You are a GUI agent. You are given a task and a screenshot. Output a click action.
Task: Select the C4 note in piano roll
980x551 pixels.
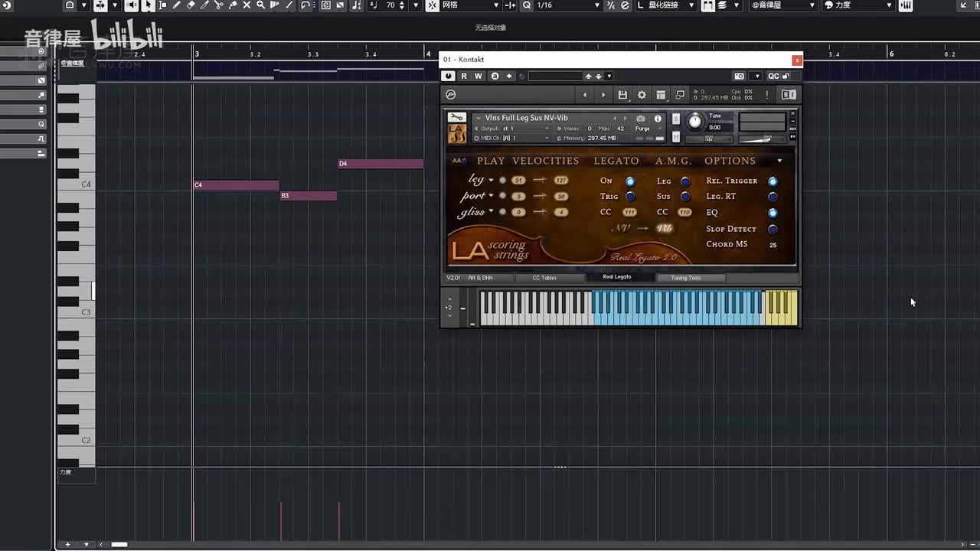[x=236, y=185]
